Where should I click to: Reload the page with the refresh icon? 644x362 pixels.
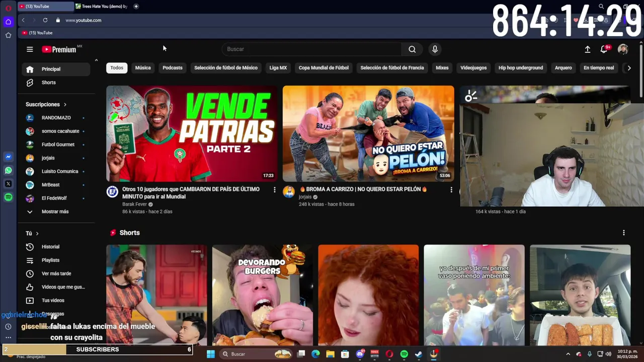45,20
